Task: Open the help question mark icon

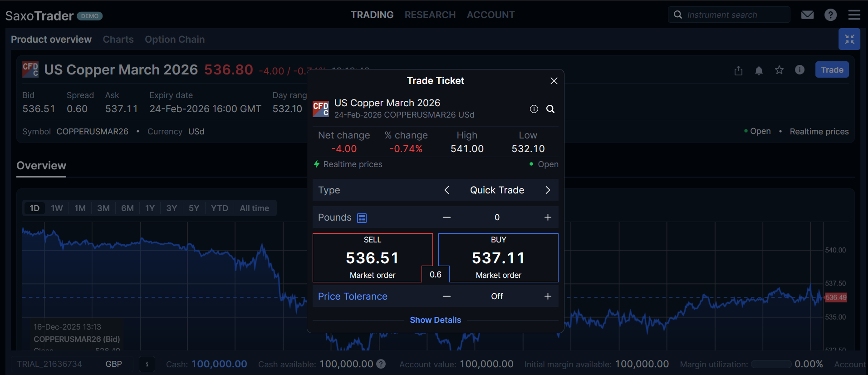Action: point(830,15)
